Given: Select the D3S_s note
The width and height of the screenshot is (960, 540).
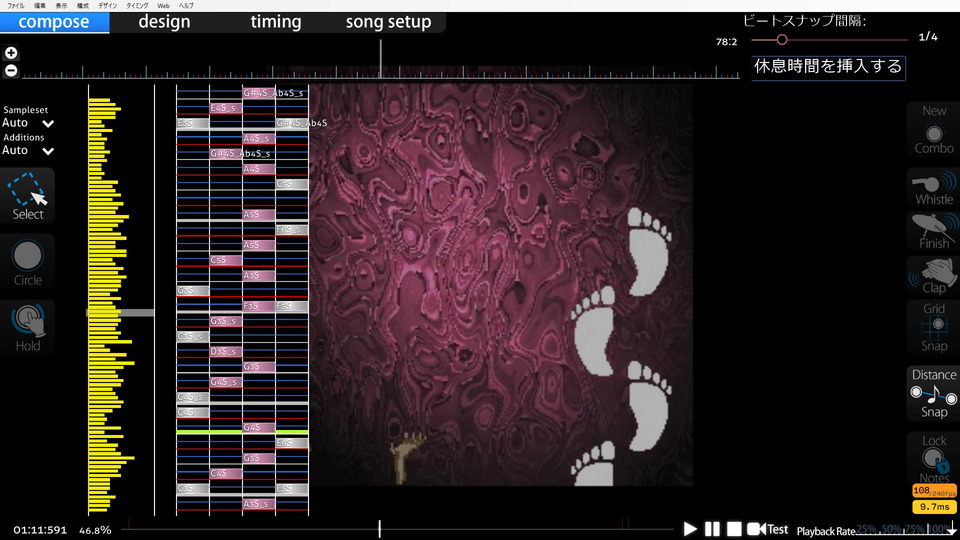Looking at the screenshot, I should tap(225, 352).
